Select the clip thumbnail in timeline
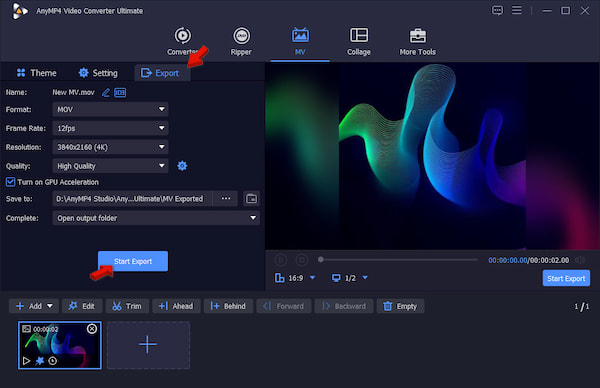The image size is (600, 388). click(x=60, y=345)
